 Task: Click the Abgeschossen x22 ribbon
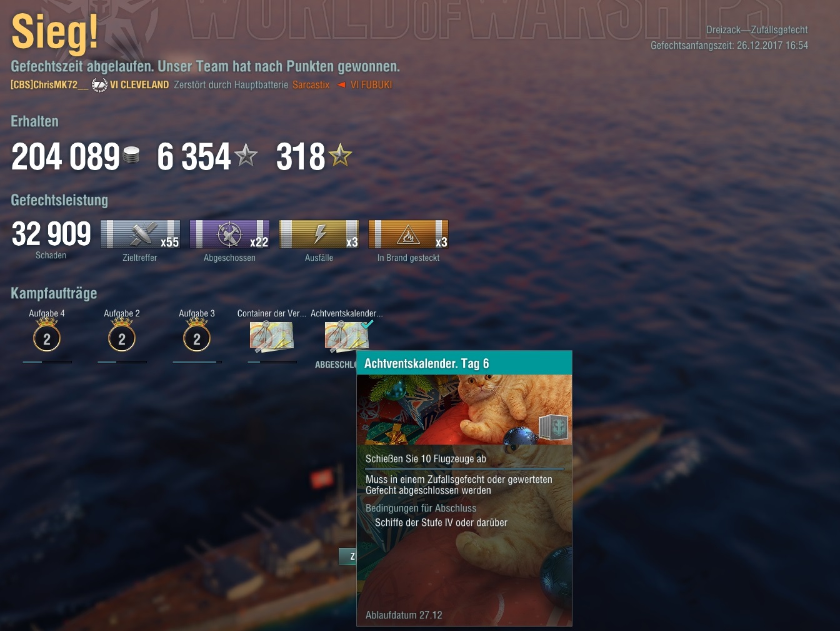(x=229, y=234)
